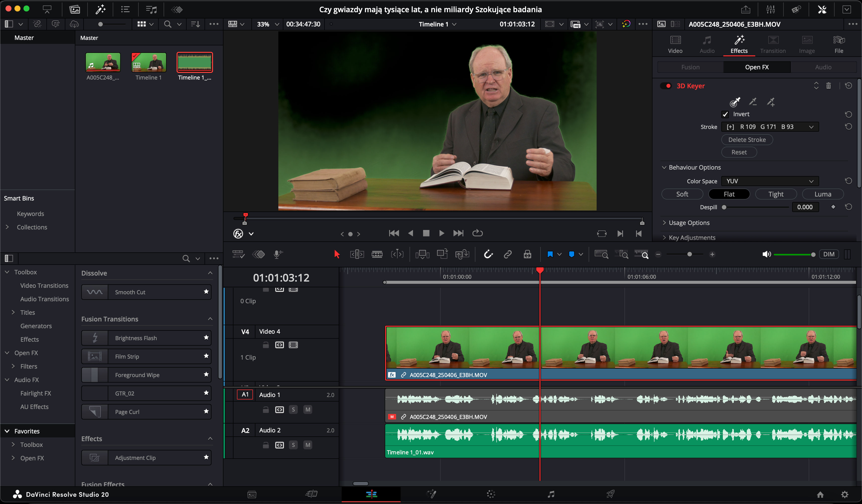Open the Stroke color dropdown
This screenshot has height=504, width=862.
point(770,127)
